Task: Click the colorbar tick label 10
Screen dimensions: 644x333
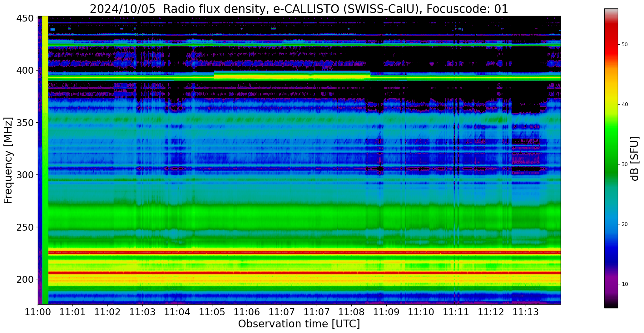Action: point(625,284)
